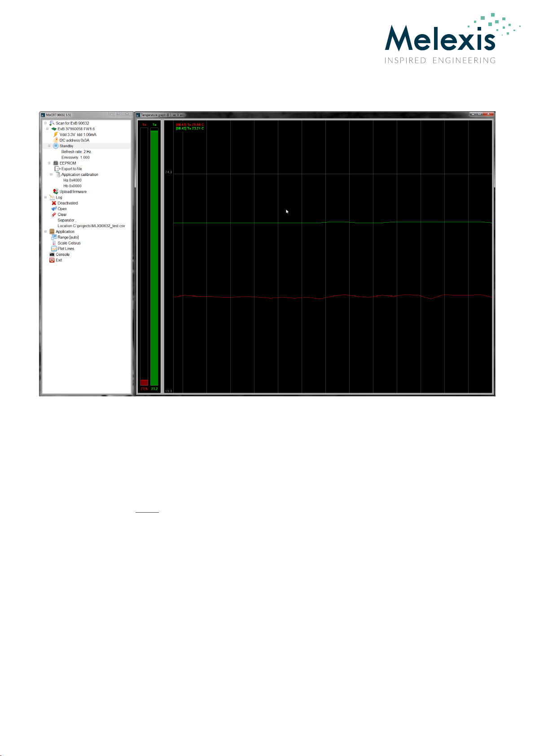Click the red To temperature bar
Viewport: 535px width, 756px height.
coord(144,382)
